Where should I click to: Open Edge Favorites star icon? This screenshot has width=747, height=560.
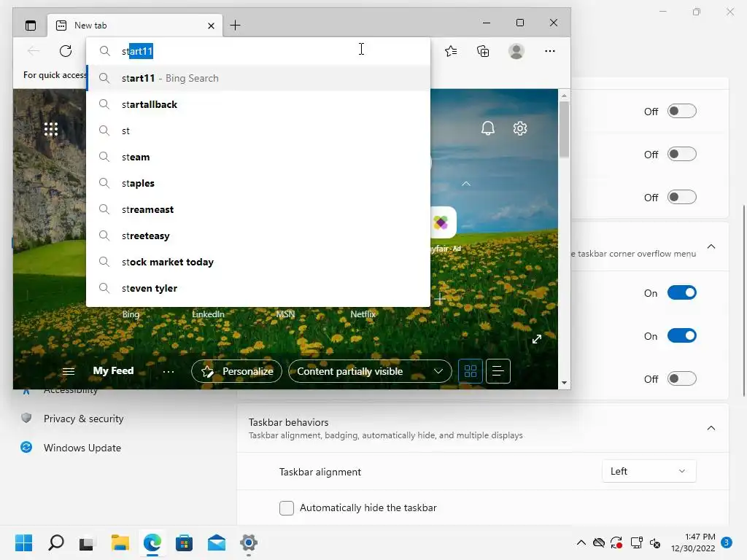[x=451, y=51]
